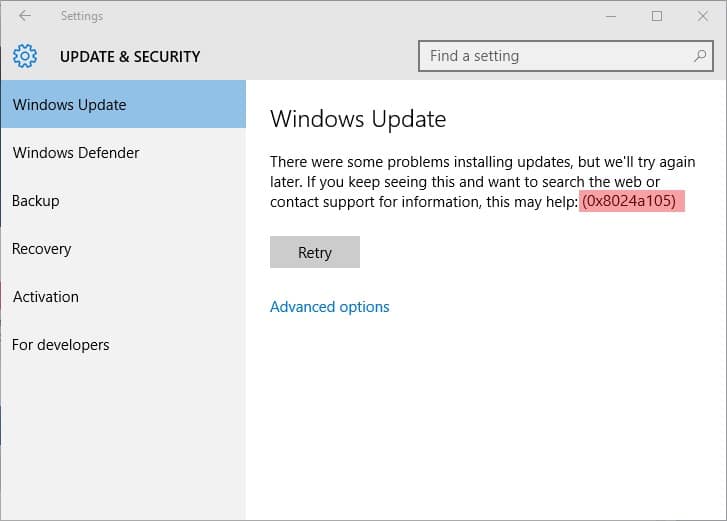Click the Windows Update page heading
This screenshot has height=521, width=727.
358,120
